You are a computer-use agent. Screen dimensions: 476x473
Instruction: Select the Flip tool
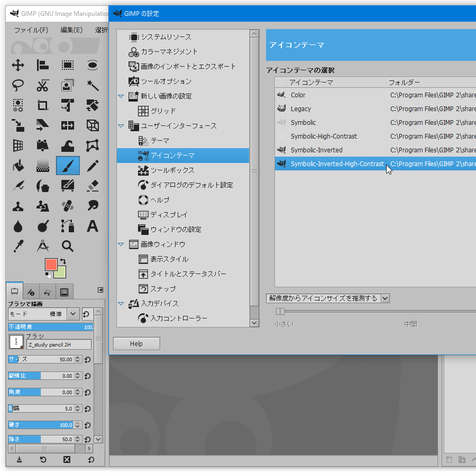point(67,125)
